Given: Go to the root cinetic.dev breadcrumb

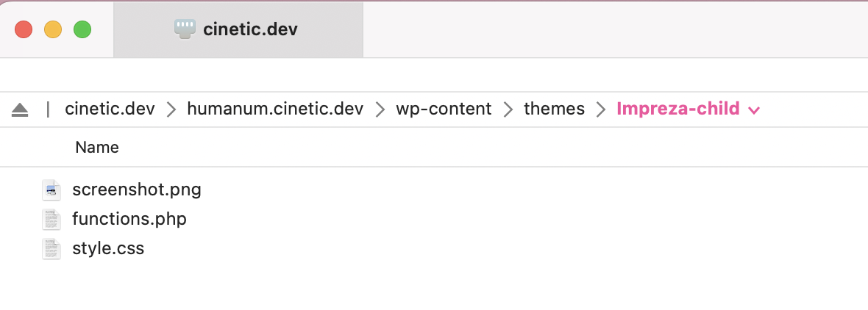Looking at the screenshot, I should click(110, 109).
